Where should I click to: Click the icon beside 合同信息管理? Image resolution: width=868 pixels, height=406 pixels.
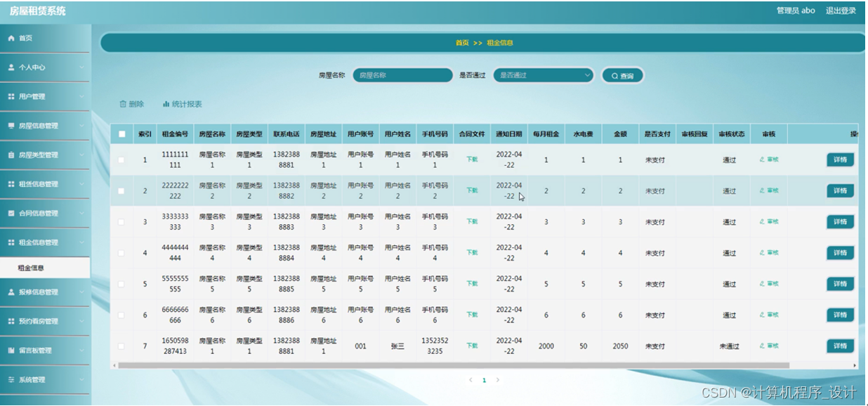[11, 213]
